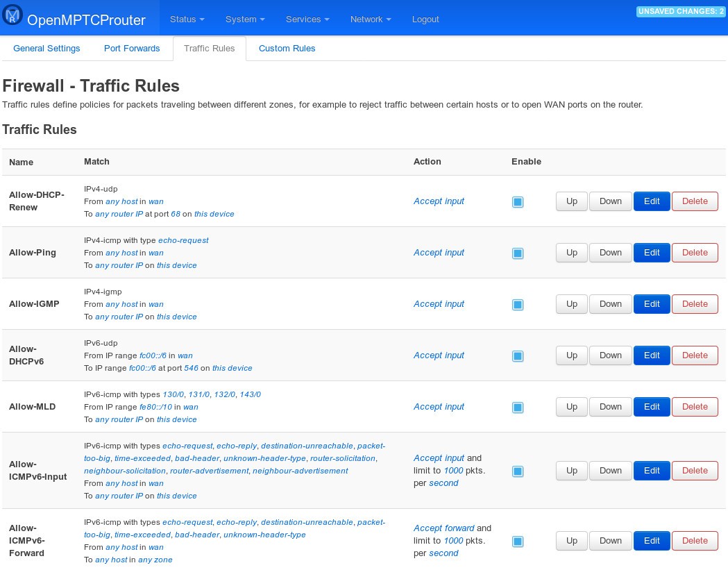
Task: Open the Status dropdown menu
Action: [x=187, y=19]
